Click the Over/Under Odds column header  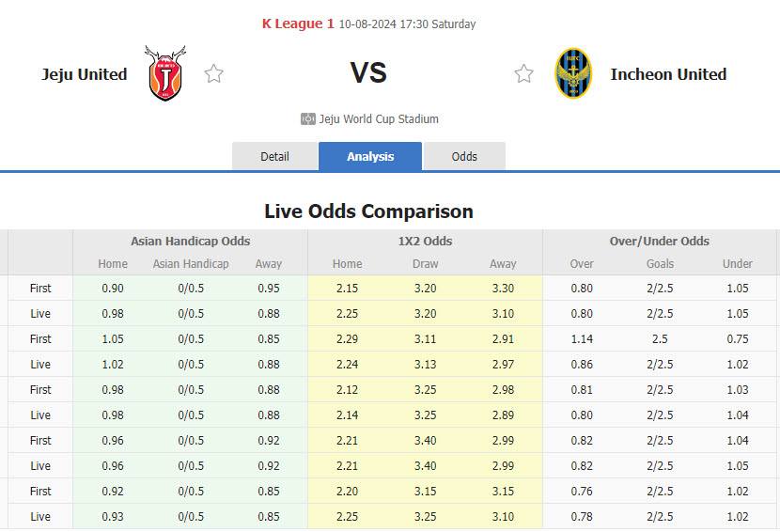click(x=660, y=241)
